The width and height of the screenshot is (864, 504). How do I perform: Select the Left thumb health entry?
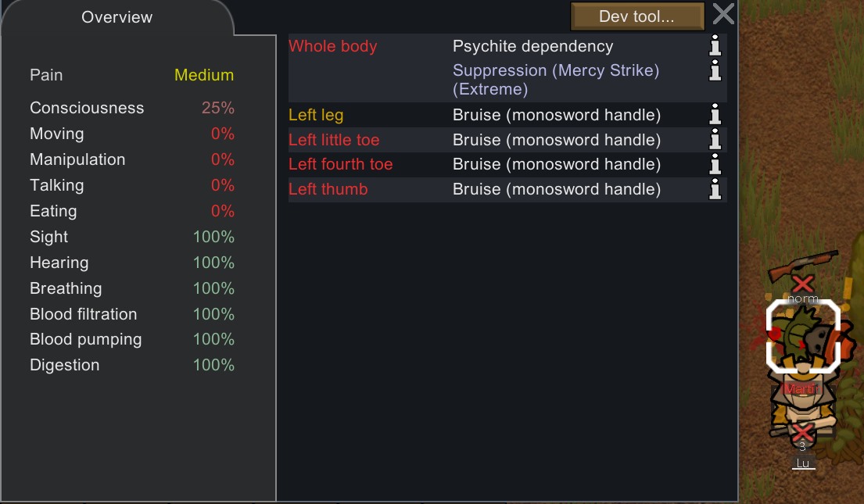[x=507, y=189]
